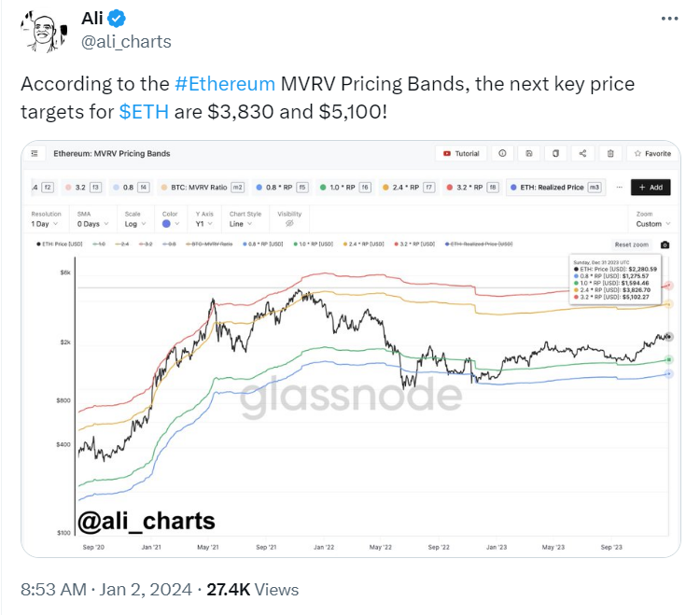This screenshot has width=700, height=615.
Task: Click the chart's hamburger list icon
Action: tap(35, 154)
